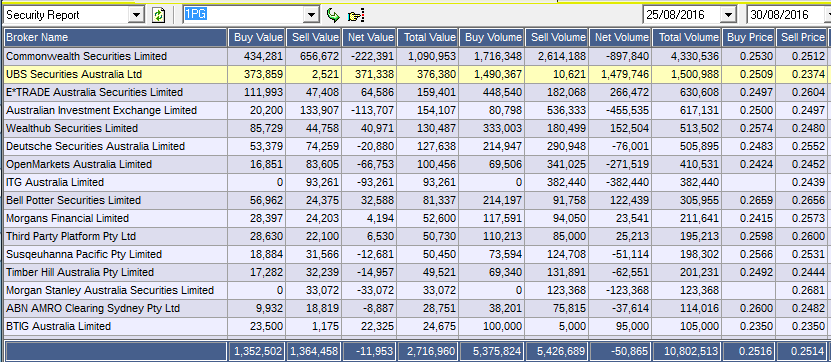Click Bell Potter buy price 0.2659
This screenshot has width=831, height=362.
pyautogui.click(x=755, y=200)
